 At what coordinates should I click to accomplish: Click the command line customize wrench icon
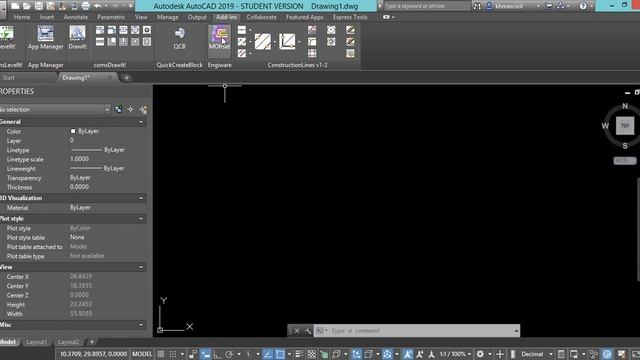[x=307, y=331]
